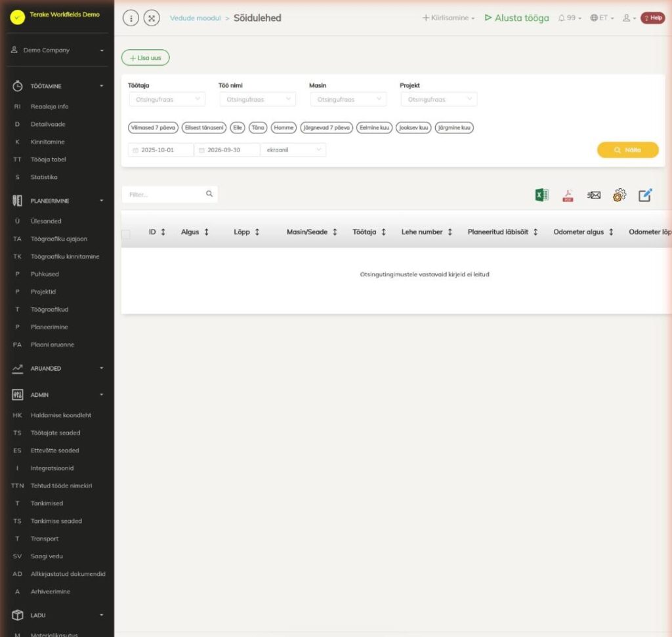The height and width of the screenshot is (637, 672).
Task: Go to Puhkused menu item
Action: click(45, 274)
